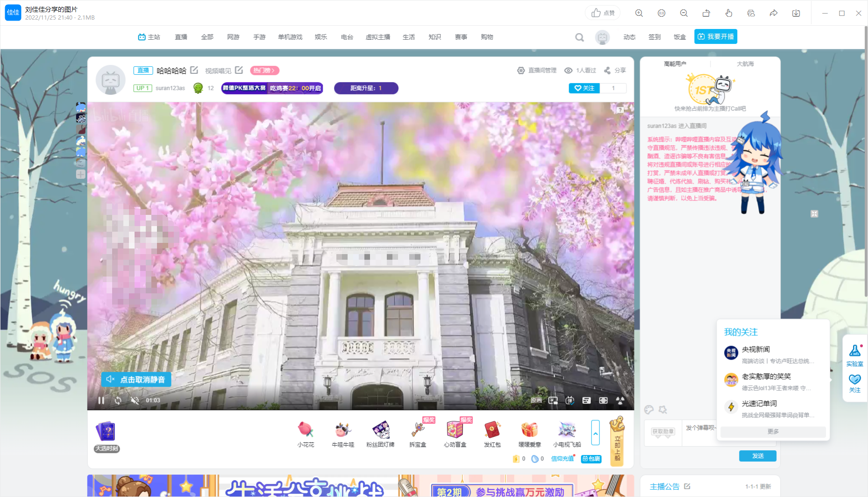Open the 生活 category
Image resolution: width=868 pixels, height=497 pixels.
409,37
